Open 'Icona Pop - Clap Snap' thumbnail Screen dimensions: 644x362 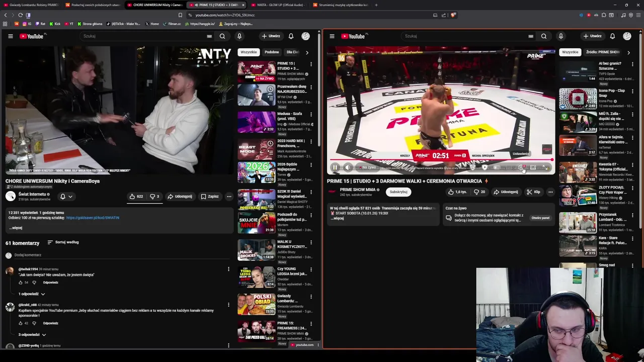(578, 99)
